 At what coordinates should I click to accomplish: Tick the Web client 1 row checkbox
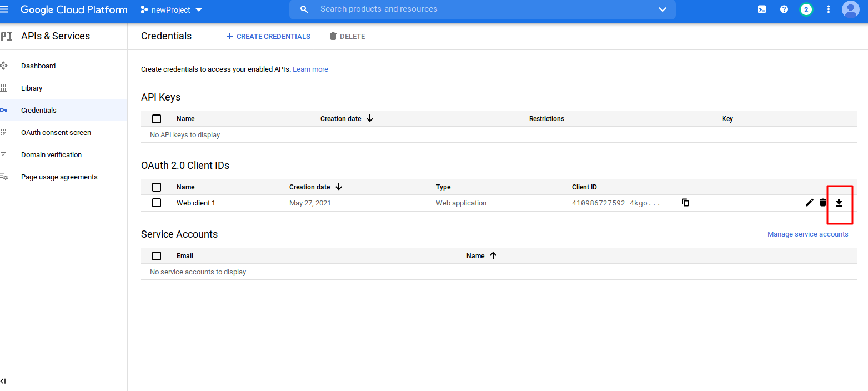pos(157,203)
